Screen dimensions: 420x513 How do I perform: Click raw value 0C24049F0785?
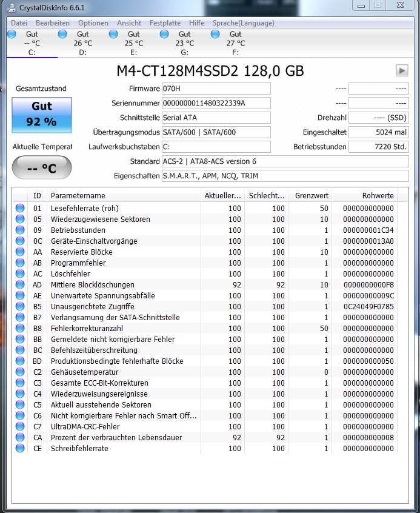(x=368, y=307)
